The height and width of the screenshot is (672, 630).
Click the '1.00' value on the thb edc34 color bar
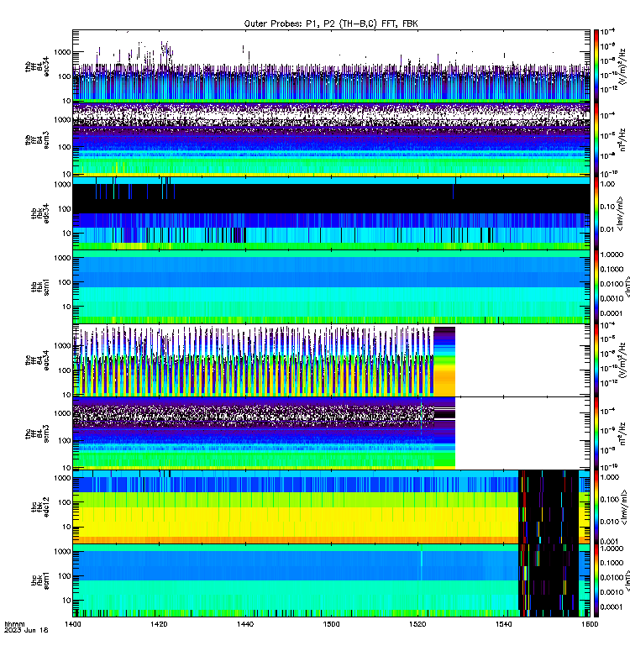pyautogui.click(x=607, y=184)
